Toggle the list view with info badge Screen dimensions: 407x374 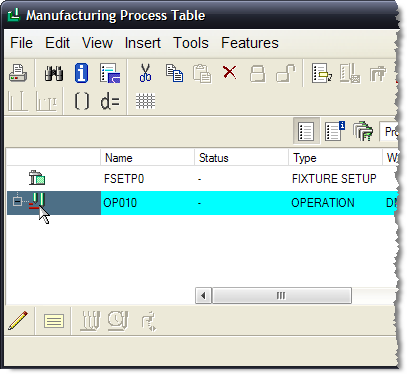tap(335, 131)
